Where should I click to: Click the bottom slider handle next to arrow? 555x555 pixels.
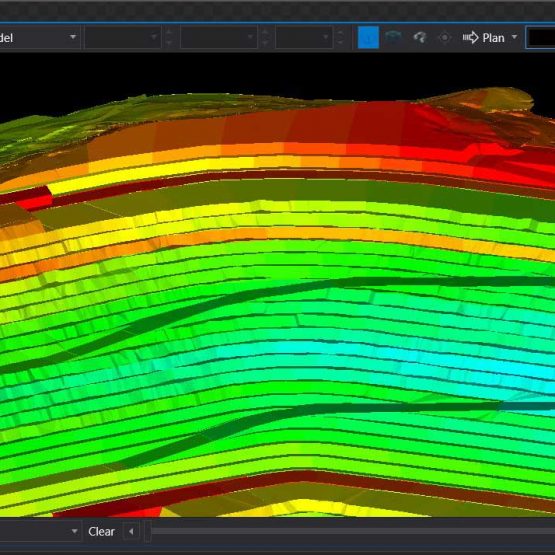(x=148, y=531)
